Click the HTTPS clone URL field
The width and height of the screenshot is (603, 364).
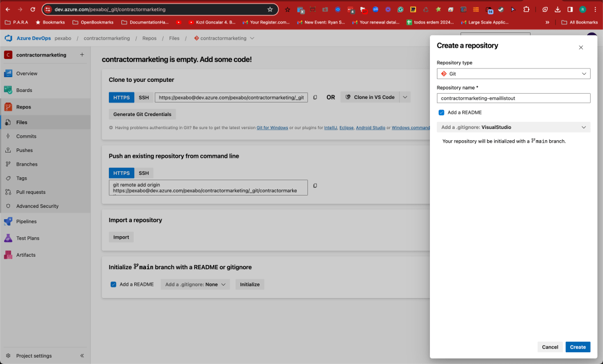(x=231, y=97)
